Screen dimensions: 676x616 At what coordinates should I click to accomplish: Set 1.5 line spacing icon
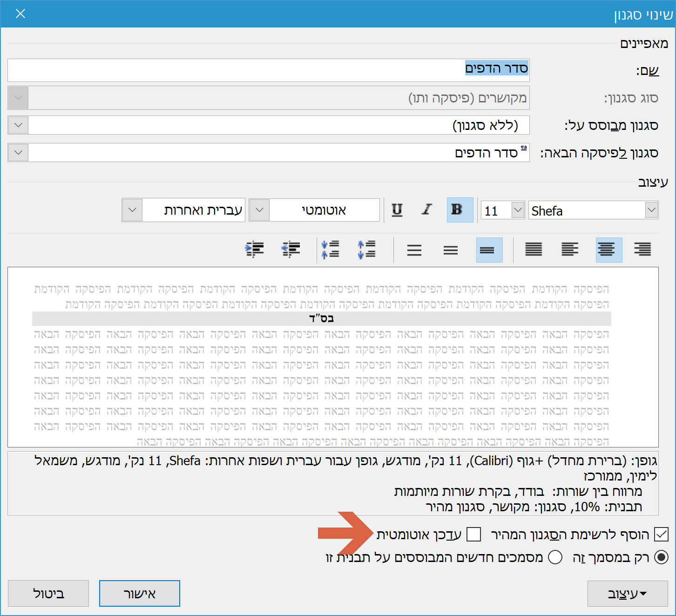tap(451, 250)
